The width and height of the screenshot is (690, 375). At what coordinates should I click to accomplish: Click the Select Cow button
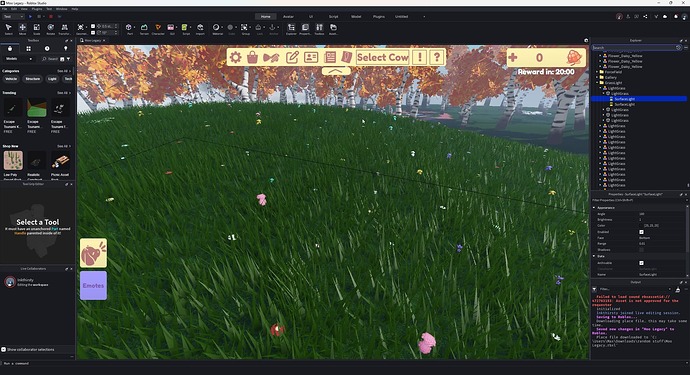click(383, 57)
